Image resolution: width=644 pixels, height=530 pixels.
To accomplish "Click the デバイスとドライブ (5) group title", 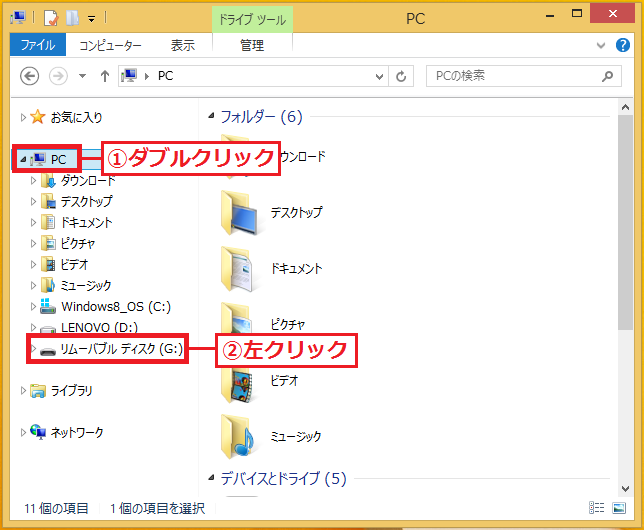I will 283,478.
